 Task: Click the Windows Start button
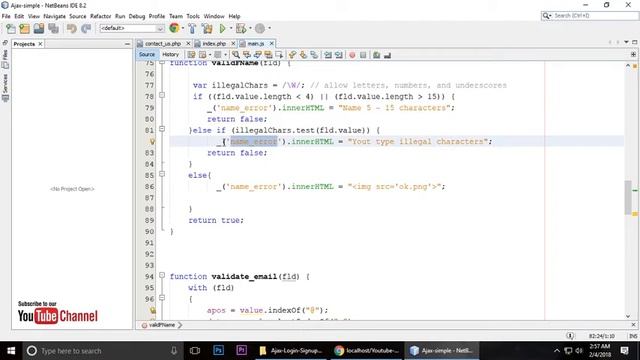(x=11, y=351)
